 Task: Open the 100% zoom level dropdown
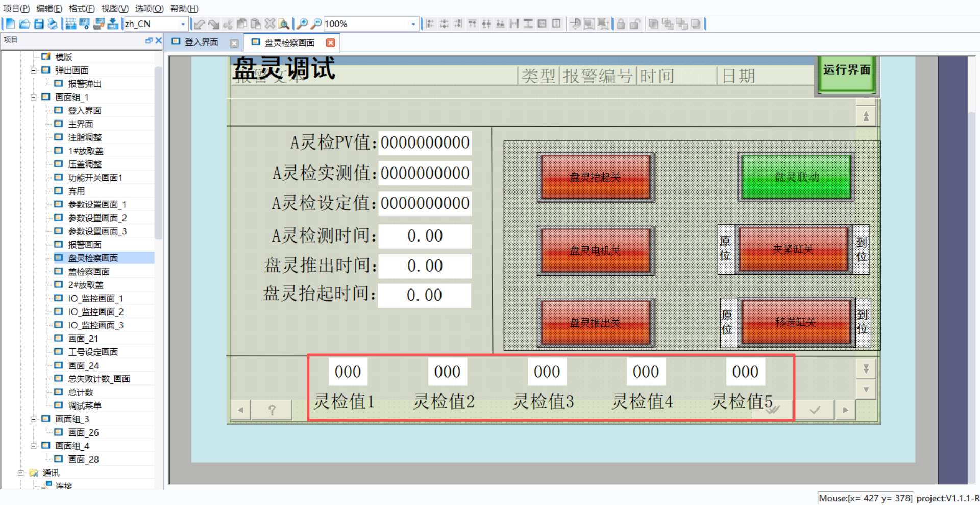tap(413, 24)
